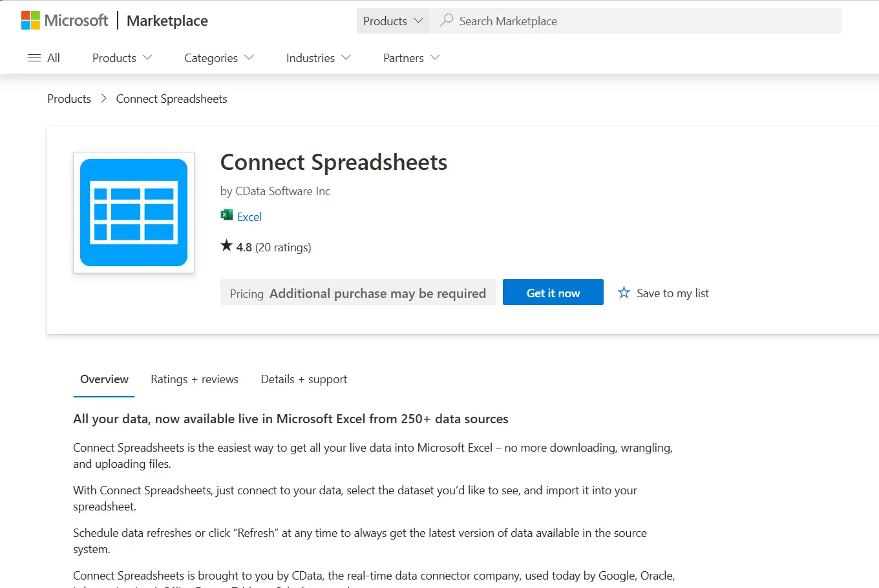The height and width of the screenshot is (588, 879).
Task: Click the breadcrumb chevron separator
Action: click(103, 99)
